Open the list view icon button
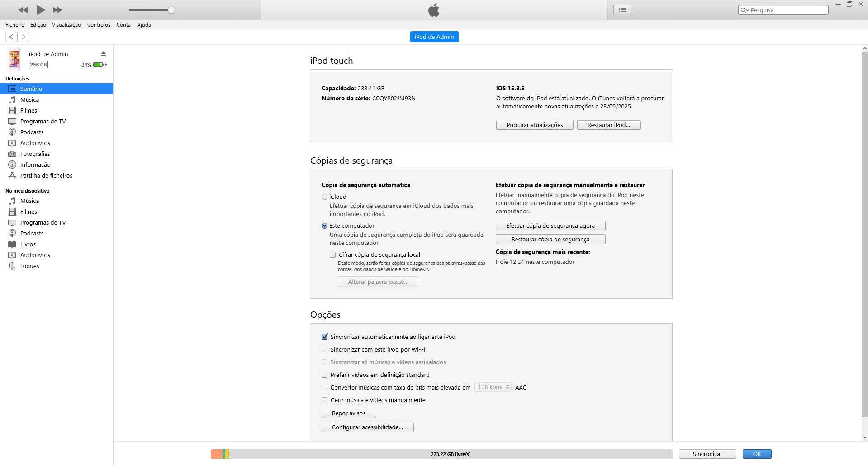 point(622,10)
